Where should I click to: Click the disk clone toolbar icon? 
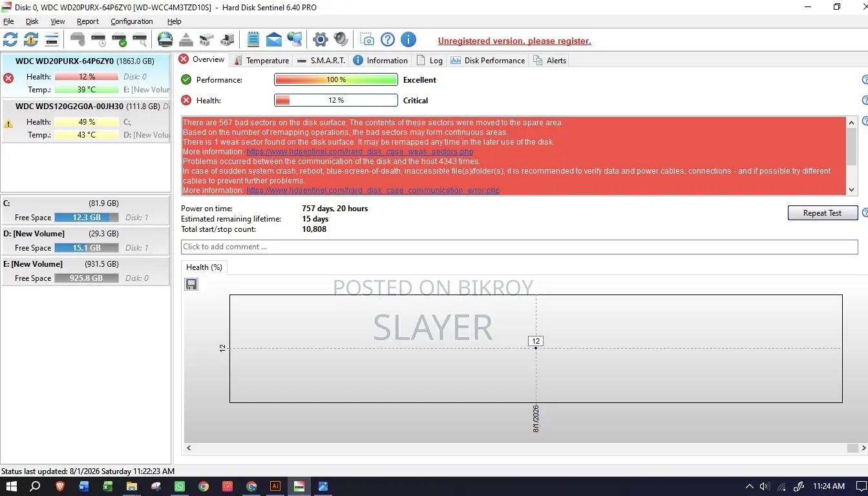click(x=228, y=40)
